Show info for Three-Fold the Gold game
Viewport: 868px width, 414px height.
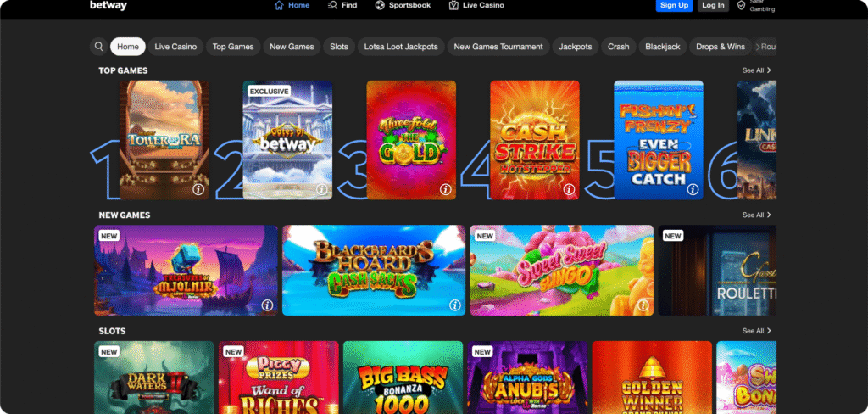point(446,189)
